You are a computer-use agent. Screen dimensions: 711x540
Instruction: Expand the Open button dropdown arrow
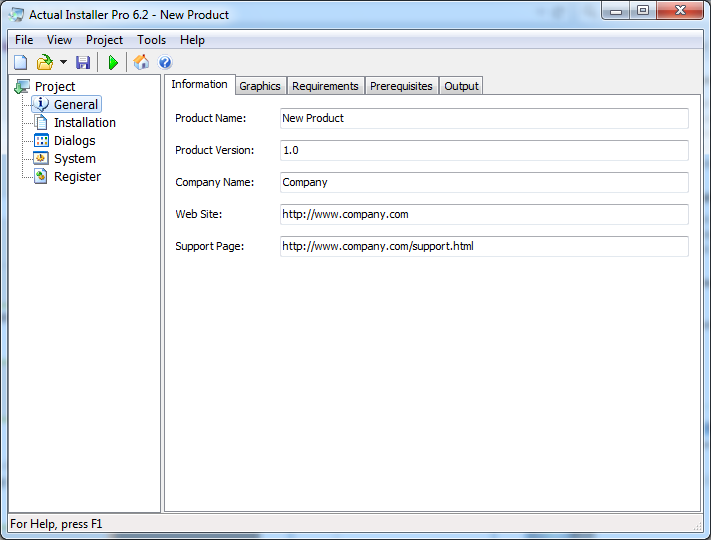point(63,62)
